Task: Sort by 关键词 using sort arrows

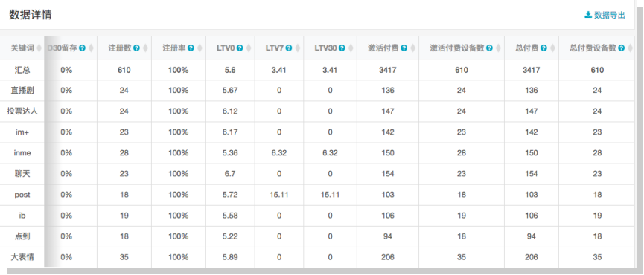Action: point(39,48)
